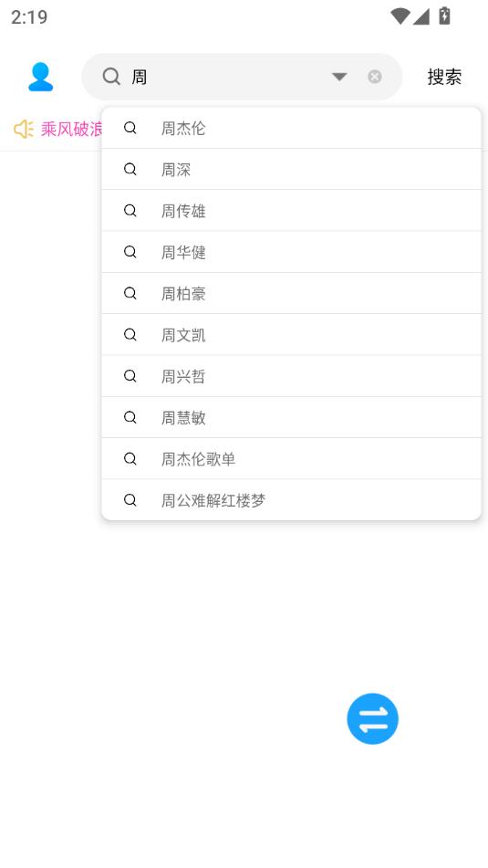The width and height of the screenshot is (488, 868).
Task: Tap the yellow speaker announcement icon
Action: click(23, 129)
